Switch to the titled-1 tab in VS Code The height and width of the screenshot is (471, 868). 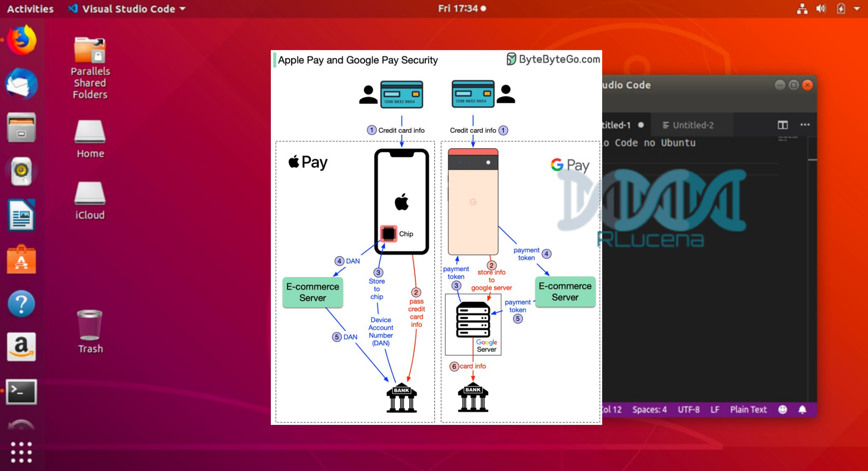(625, 125)
